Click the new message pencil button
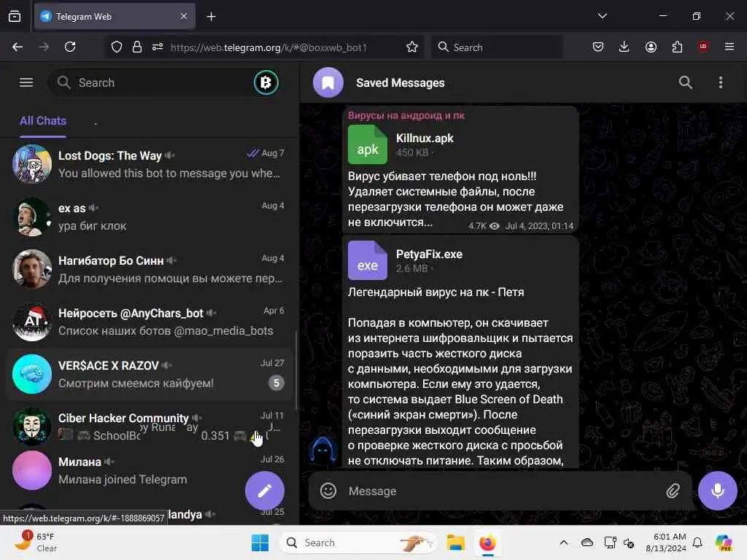The image size is (747, 560). (265, 491)
